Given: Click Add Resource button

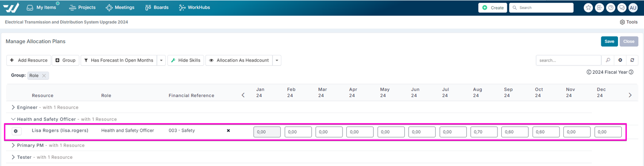Looking at the screenshot, I should pyautogui.click(x=29, y=60).
